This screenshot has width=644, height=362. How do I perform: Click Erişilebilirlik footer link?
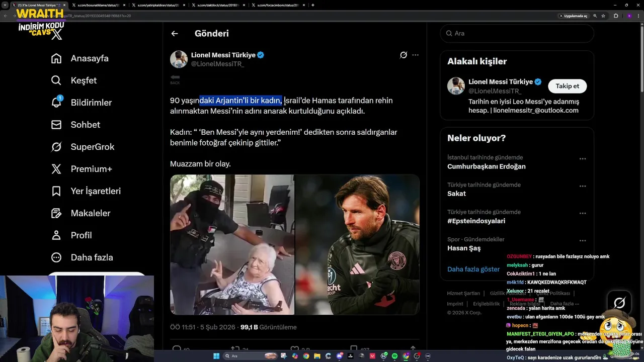pyautogui.click(x=487, y=304)
